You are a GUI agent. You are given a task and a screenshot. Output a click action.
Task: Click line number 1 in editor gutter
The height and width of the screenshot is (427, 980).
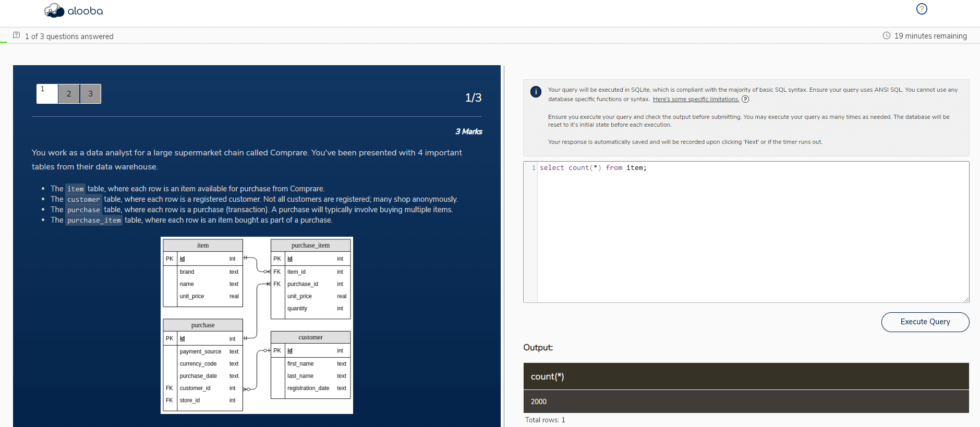click(x=534, y=168)
